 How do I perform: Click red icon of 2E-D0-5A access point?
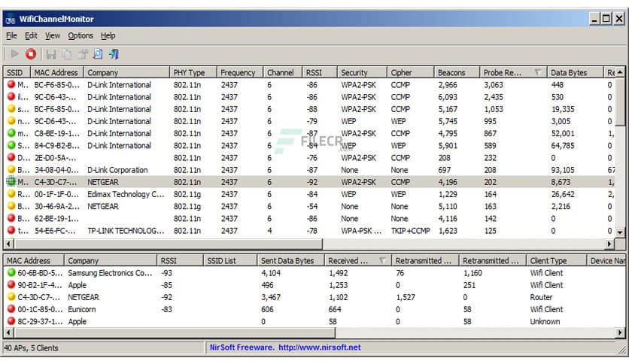tap(11, 157)
